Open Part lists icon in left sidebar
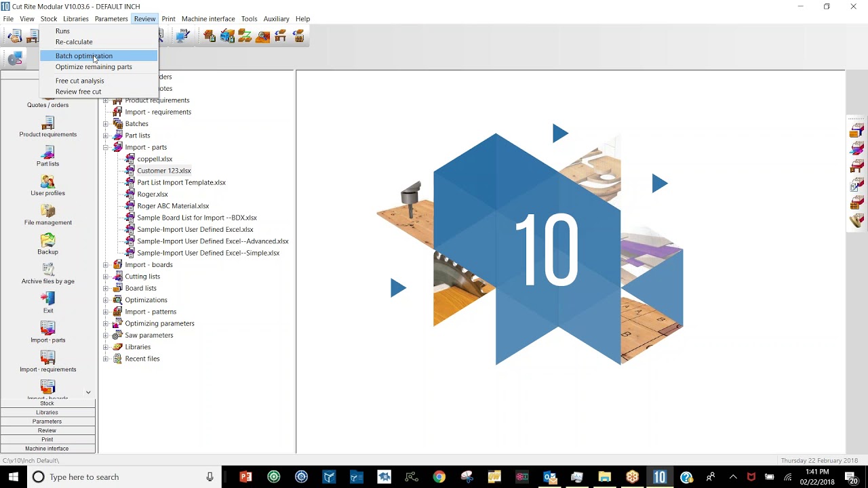The image size is (868, 488). (47, 152)
